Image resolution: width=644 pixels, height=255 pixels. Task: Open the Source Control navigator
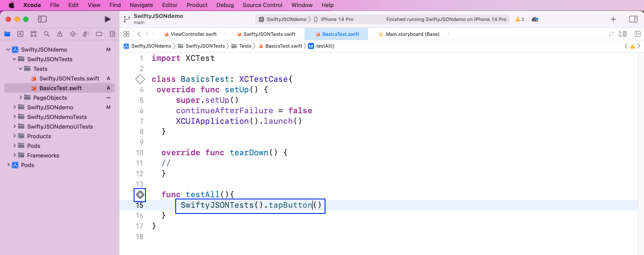(x=20, y=34)
